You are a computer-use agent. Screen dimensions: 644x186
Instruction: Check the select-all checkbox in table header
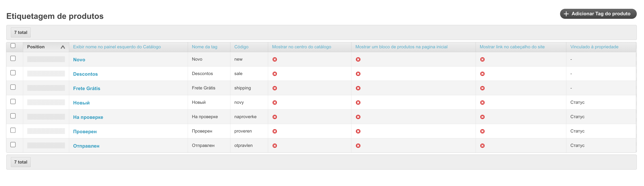(x=13, y=46)
